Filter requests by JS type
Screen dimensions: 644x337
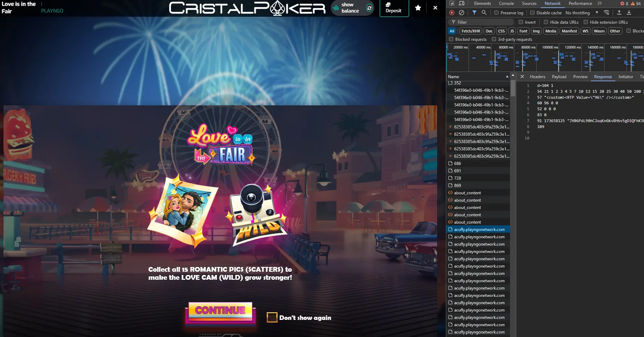pos(512,31)
